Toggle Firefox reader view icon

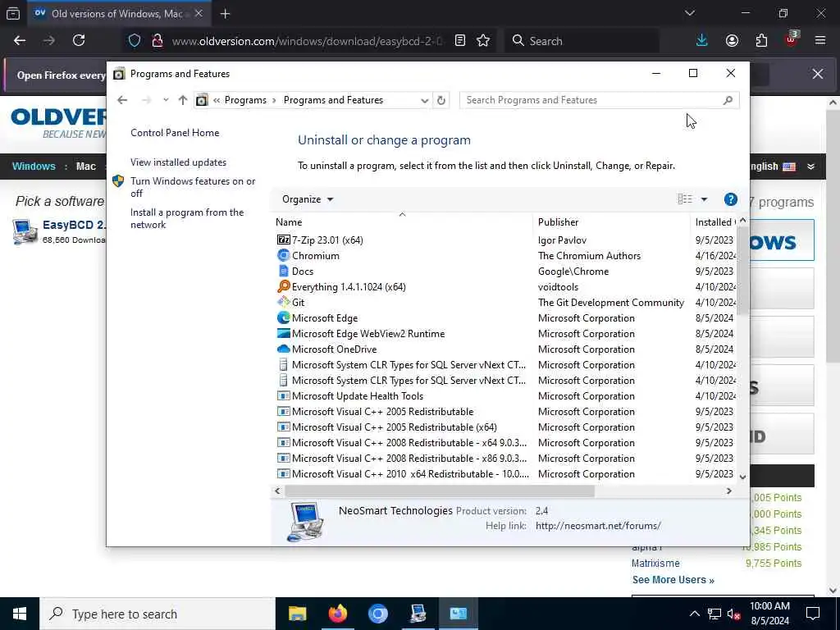[x=459, y=41]
